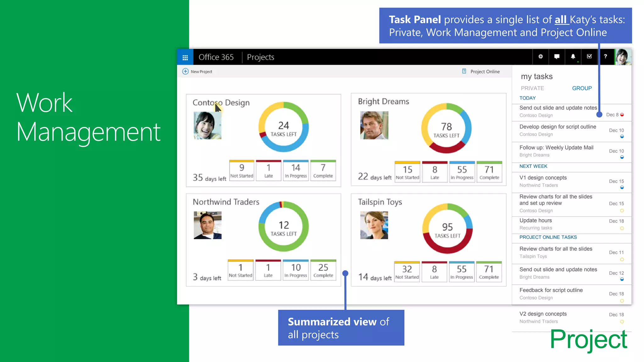The image size is (644, 362).
Task: Open the Office 365 app launcher grid
Action: pos(185,57)
